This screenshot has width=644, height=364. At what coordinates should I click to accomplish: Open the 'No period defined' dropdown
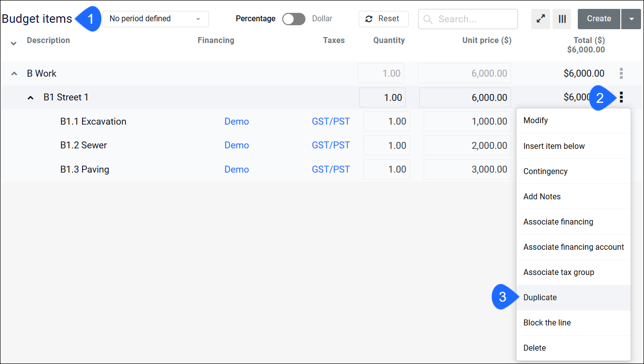coord(156,19)
